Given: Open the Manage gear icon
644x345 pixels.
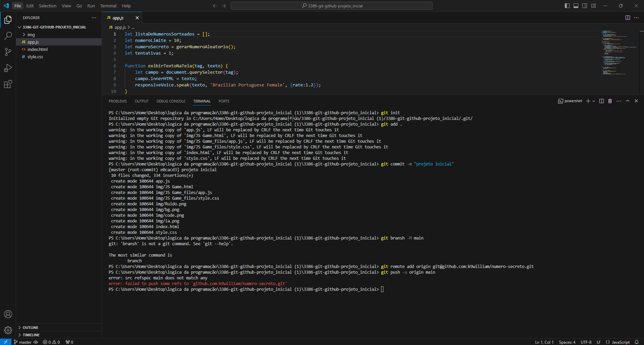Looking at the screenshot, I should pos(8,330).
